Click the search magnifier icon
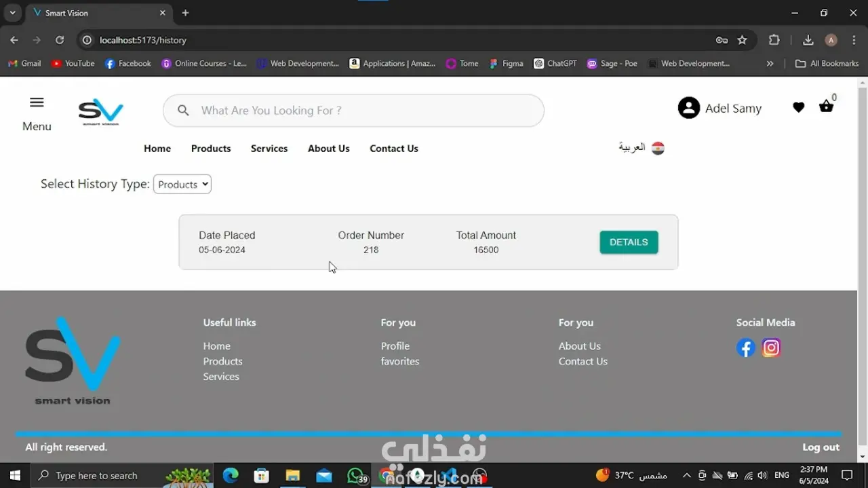868x488 pixels. coord(183,111)
